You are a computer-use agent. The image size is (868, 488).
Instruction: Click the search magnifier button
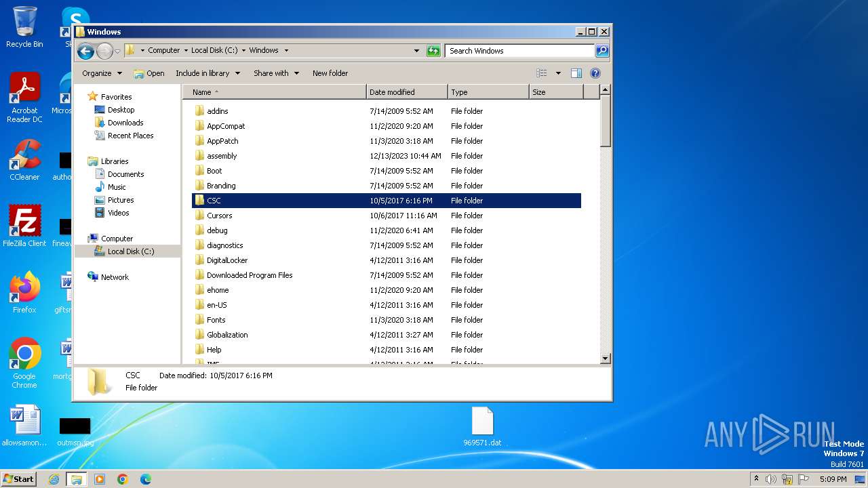point(601,51)
